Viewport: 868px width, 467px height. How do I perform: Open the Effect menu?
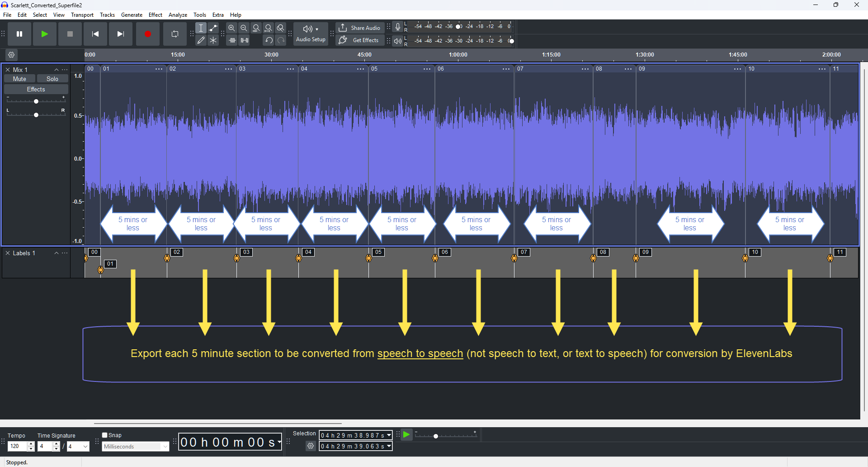(x=156, y=15)
